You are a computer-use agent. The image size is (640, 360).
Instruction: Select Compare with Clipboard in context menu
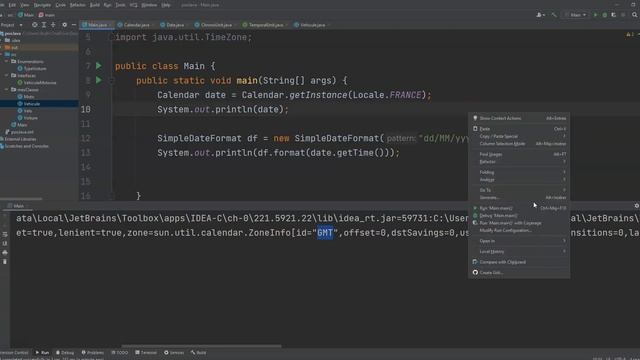pyautogui.click(x=519, y=262)
